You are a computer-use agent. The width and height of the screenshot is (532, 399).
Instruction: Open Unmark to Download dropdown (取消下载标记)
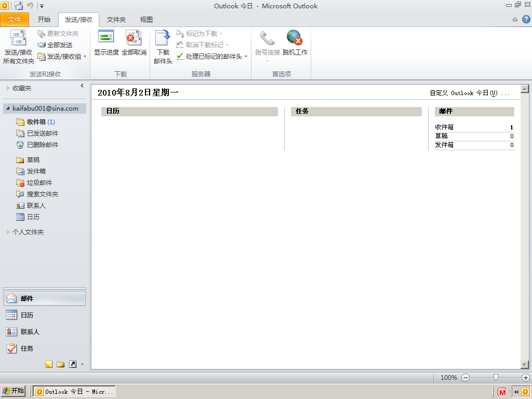point(202,45)
